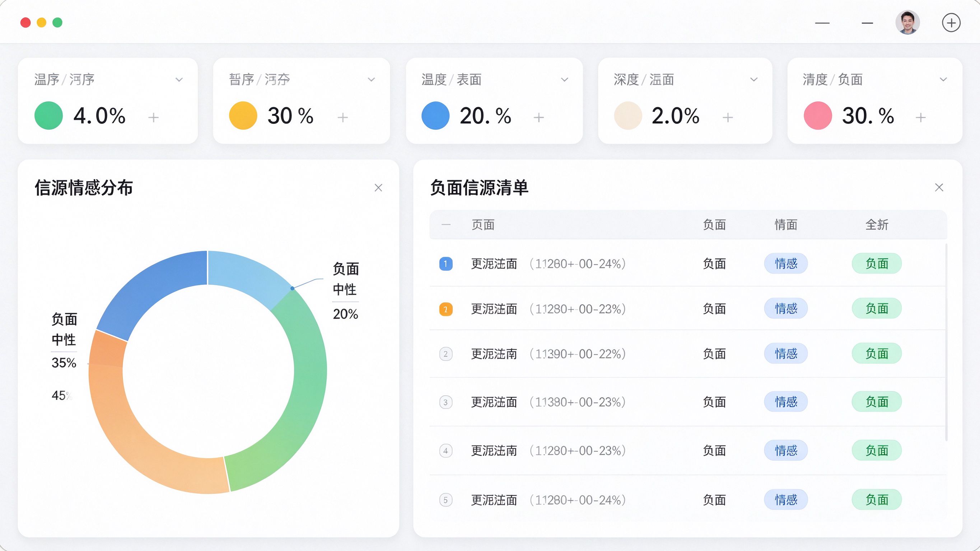Click the green 负面 tag in rank 1 row
This screenshot has height=551, width=980.
(877, 263)
